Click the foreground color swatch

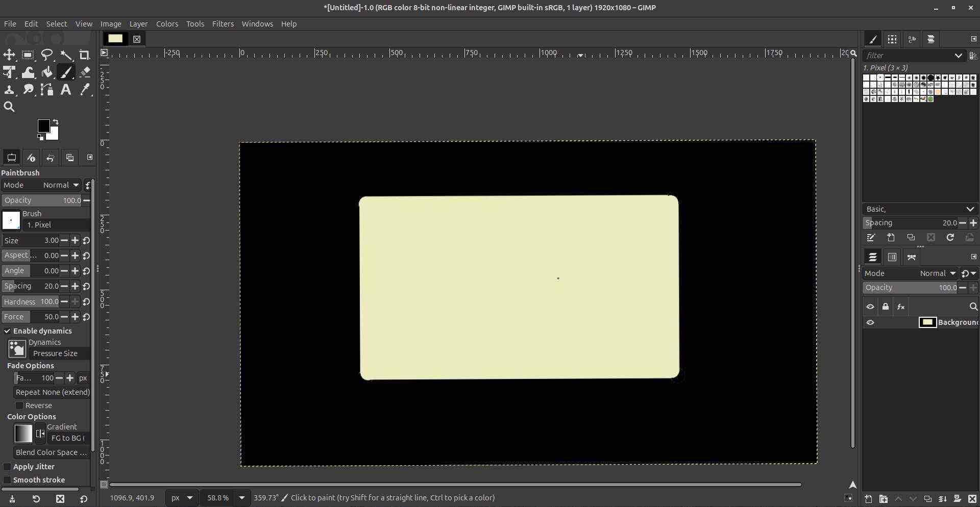click(44, 126)
